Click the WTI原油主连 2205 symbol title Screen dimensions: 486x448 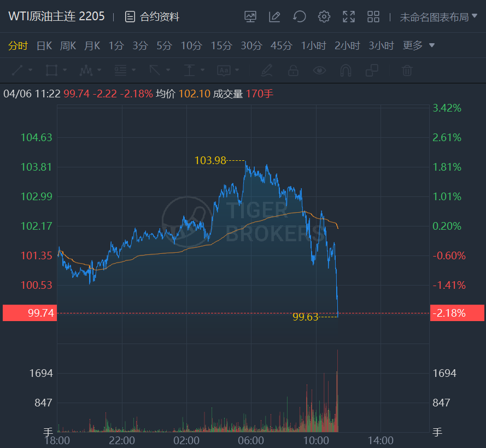tap(56, 16)
